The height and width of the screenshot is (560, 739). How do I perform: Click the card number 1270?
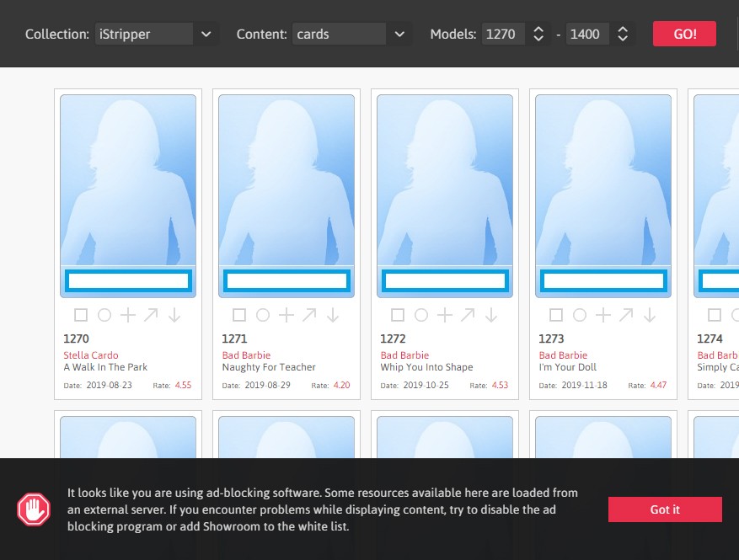click(x=76, y=339)
